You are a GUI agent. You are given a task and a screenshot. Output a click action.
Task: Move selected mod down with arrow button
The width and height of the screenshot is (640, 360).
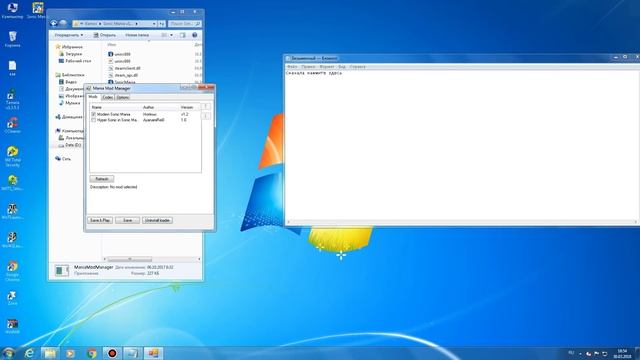[207, 116]
